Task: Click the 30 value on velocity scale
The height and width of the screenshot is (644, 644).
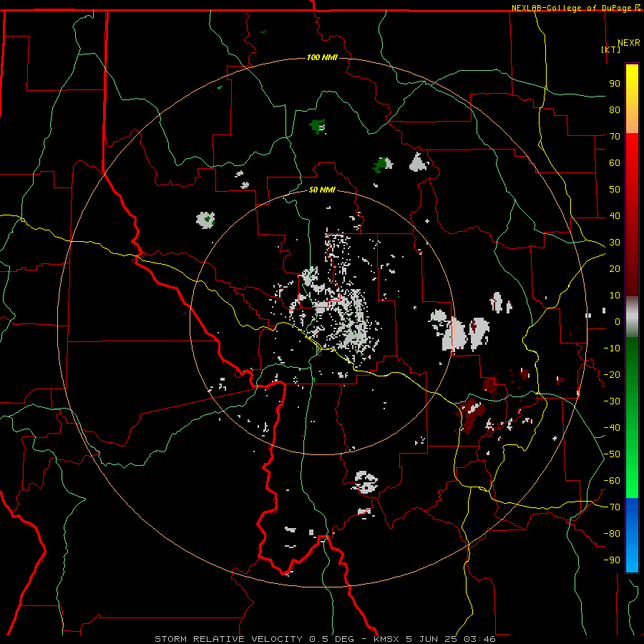Action: [615, 243]
